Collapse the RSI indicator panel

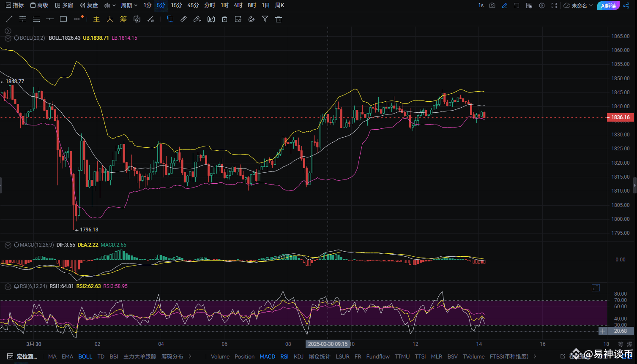(8, 286)
